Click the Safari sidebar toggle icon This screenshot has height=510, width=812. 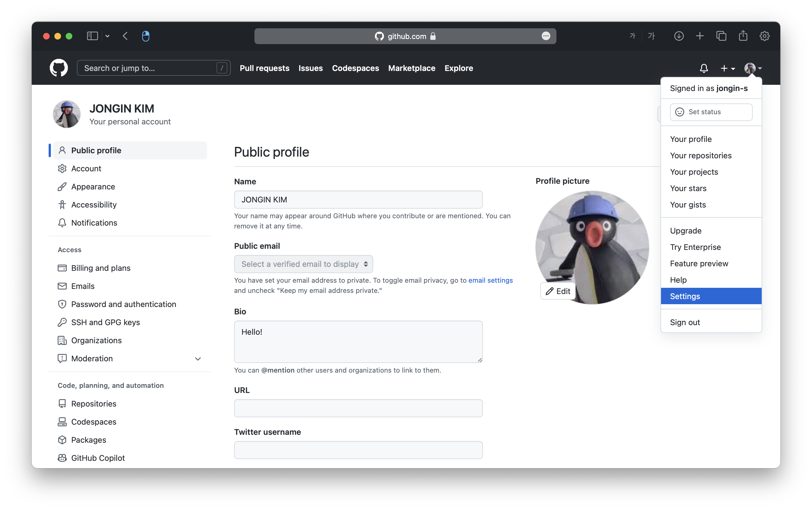point(92,36)
